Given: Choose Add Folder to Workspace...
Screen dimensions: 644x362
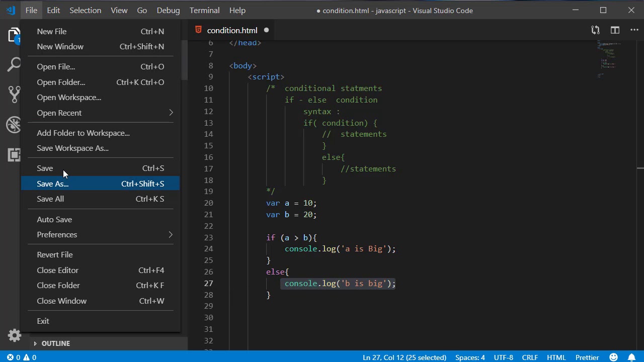Looking at the screenshot, I should click(x=100, y=133).
